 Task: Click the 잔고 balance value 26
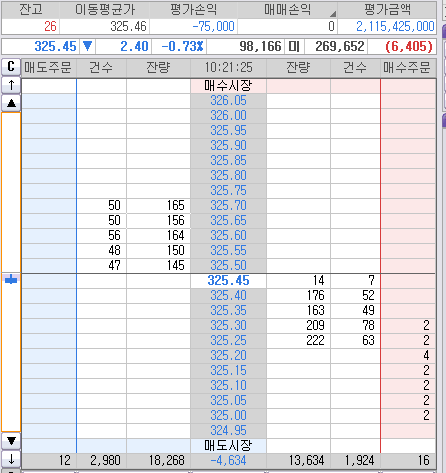coord(31,26)
